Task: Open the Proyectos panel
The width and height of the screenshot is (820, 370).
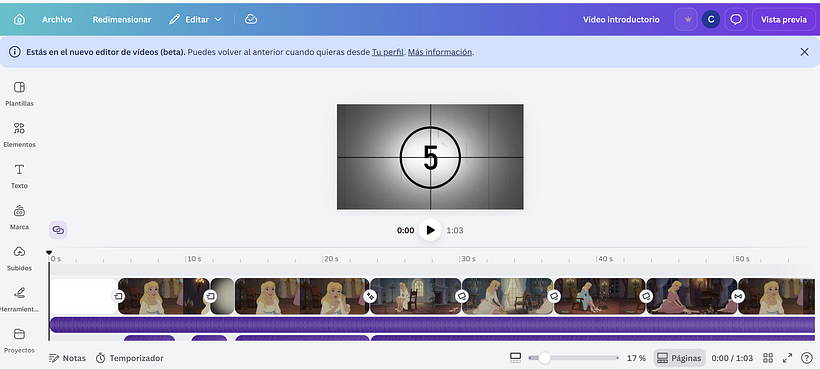Action: (x=19, y=341)
